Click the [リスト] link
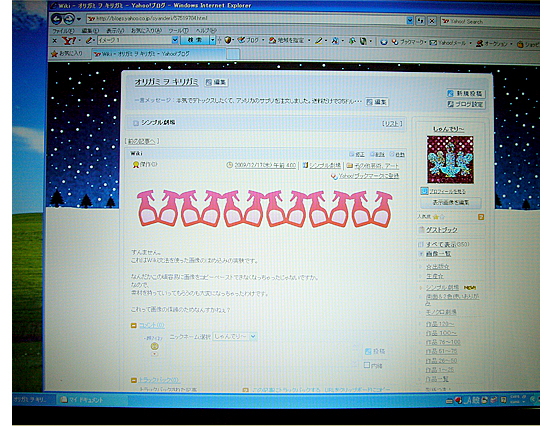Screen dimensions: 553x426 [392, 124]
